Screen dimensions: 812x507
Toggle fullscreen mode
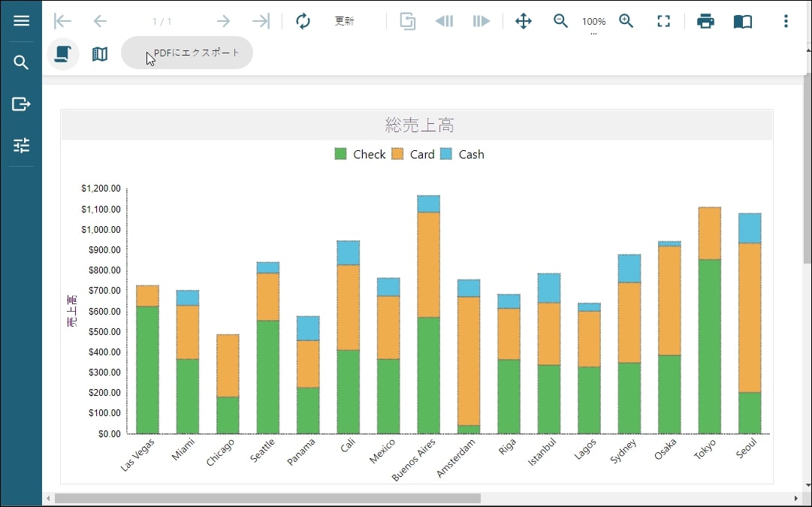(x=663, y=21)
